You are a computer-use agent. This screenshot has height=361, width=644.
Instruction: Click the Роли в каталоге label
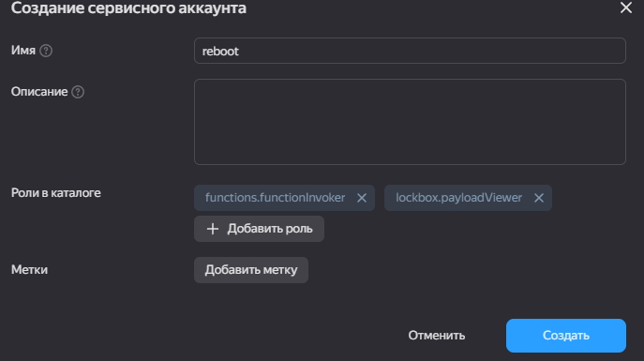(x=56, y=192)
